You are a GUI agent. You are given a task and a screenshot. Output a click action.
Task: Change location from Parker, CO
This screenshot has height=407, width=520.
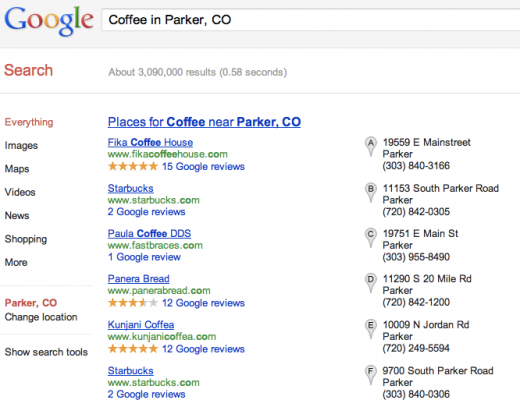(x=41, y=317)
